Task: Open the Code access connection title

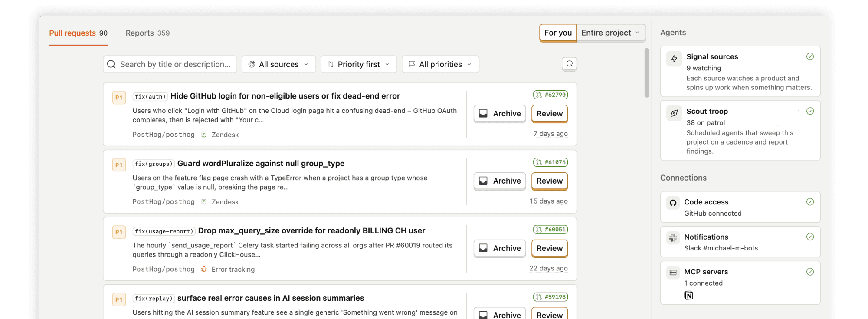Action: point(706,202)
